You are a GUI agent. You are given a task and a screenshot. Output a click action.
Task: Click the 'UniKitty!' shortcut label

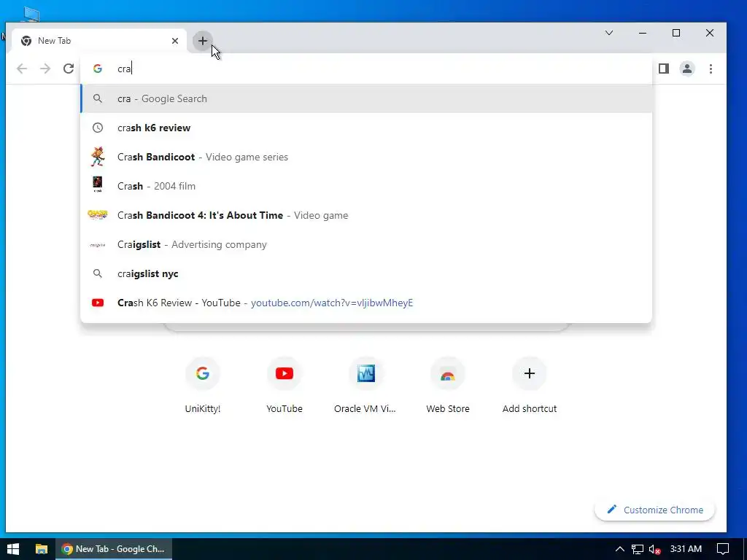pyautogui.click(x=203, y=408)
